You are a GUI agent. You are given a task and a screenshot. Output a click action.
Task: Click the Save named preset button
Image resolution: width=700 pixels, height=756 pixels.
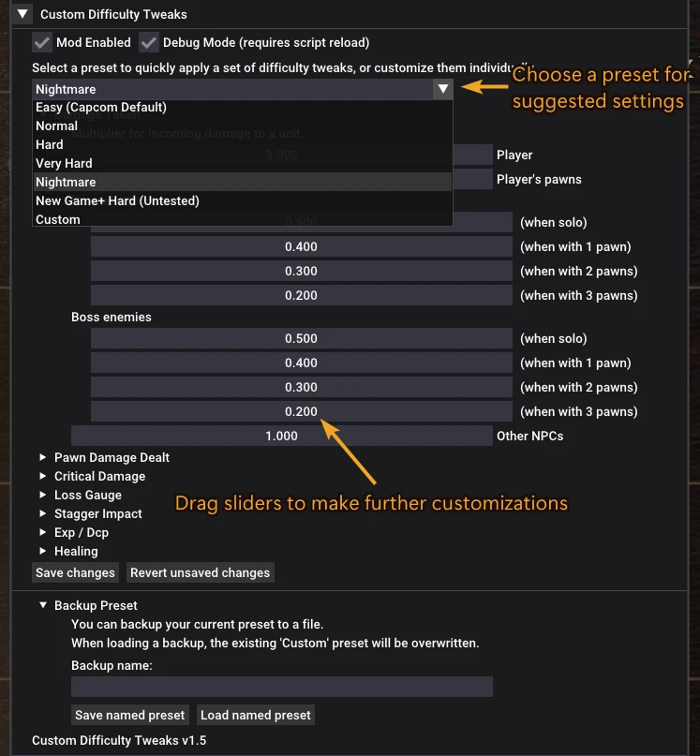[129, 715]
